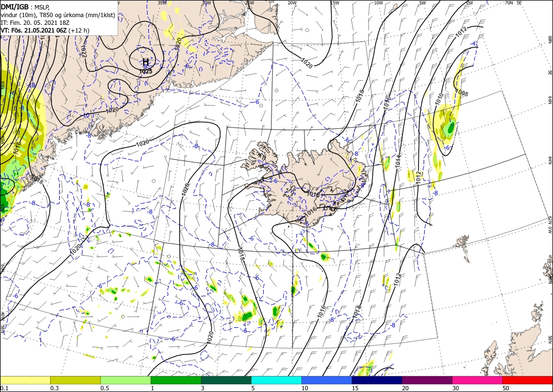Click the pink 30–50 legend swatch
The height and width of the screenshot is (392, 553).
478,380
